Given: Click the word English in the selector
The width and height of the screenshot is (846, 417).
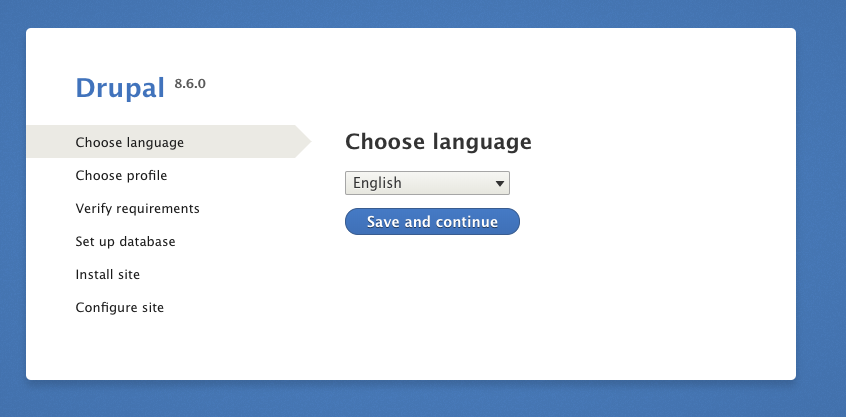Looking at the screenshot, I should coord(377,183).
